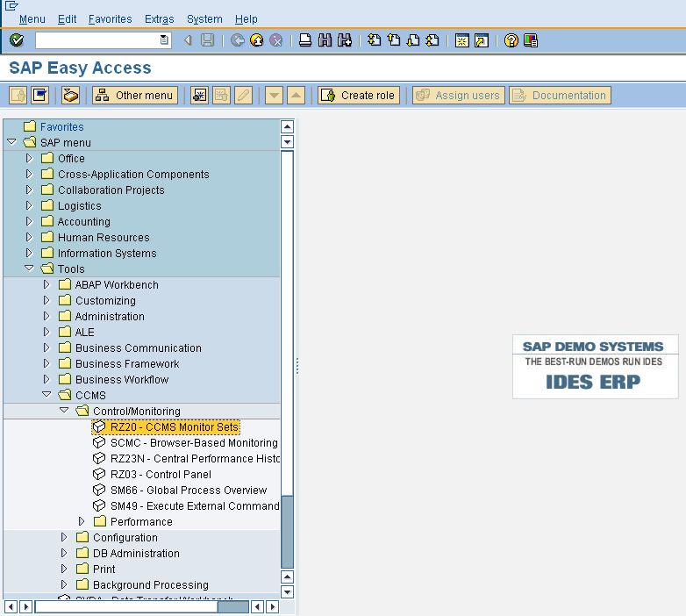The width and height of the screenshot is (686, 616).
Task: Click the SAP Demo Systems IDES ERP image
Action: pyautogui.click(x=595, y=367)
